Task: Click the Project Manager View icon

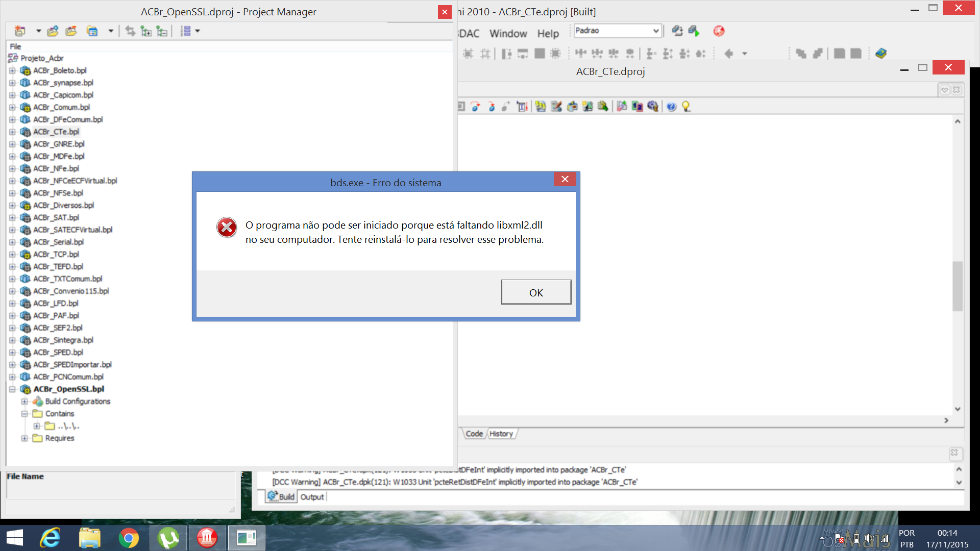Action: (92, 31)
